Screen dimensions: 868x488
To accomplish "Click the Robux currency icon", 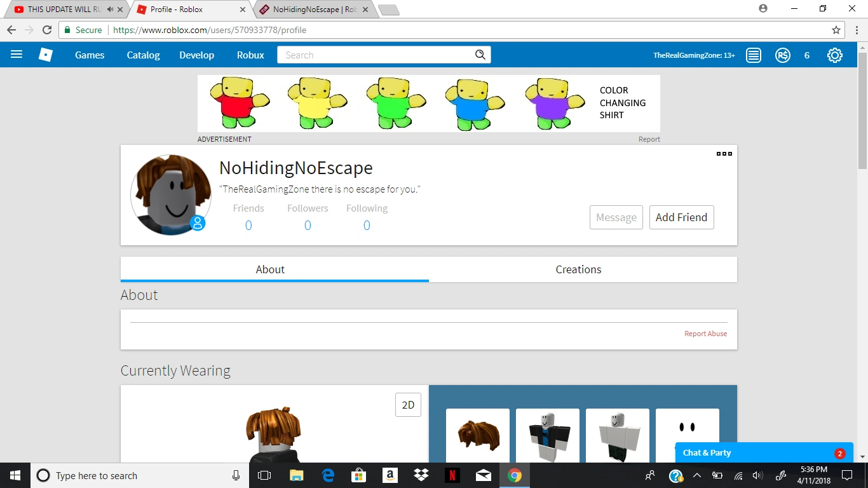I will pos(783,55).
